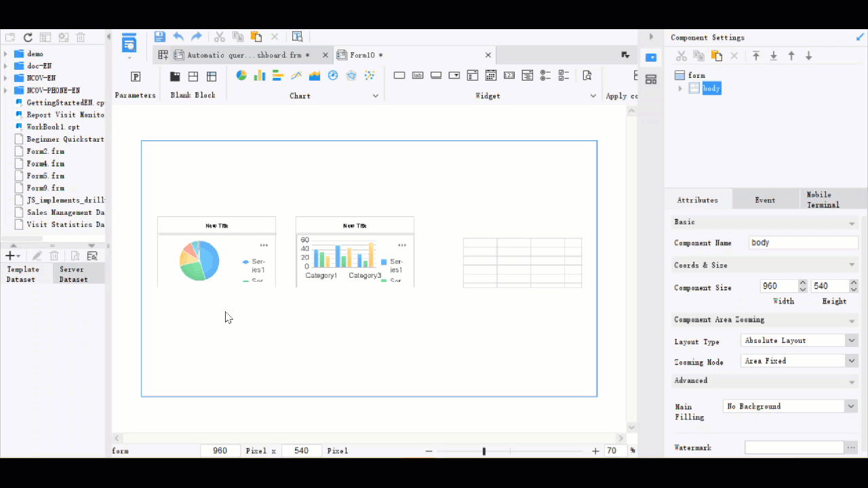Viewport: 868px width, 488px height.
Task: Refresh the file tree in the left panel
Action: coord(28,38)
